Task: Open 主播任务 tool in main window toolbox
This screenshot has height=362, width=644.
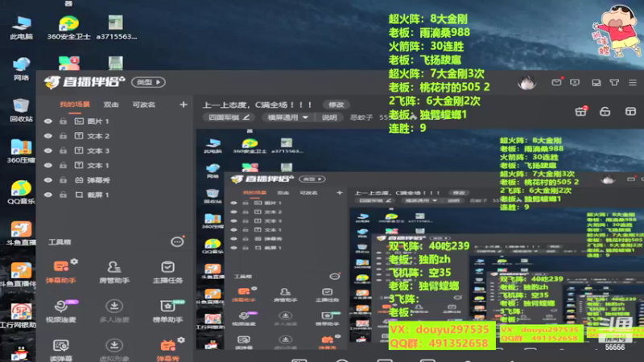Action: (x=167, y=272)
